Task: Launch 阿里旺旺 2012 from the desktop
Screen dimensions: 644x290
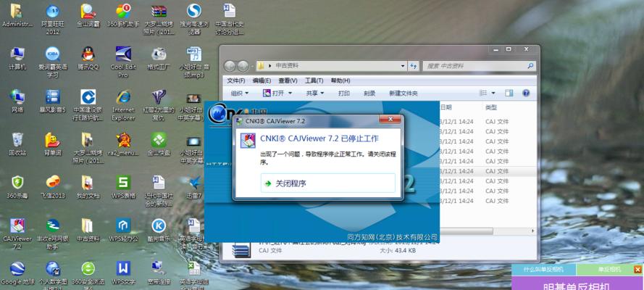Action: (x=53, y=19)
